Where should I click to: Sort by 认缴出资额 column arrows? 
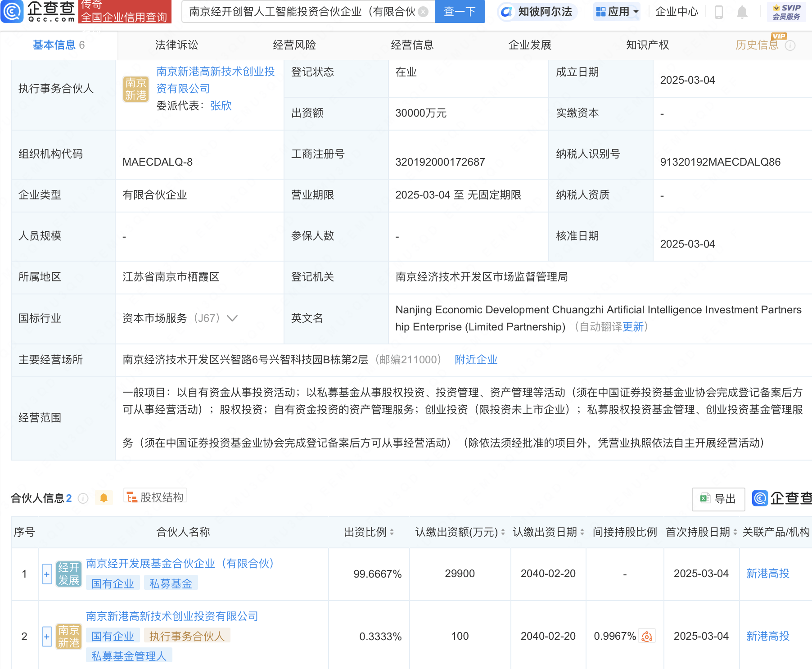(x=503, y=532)
